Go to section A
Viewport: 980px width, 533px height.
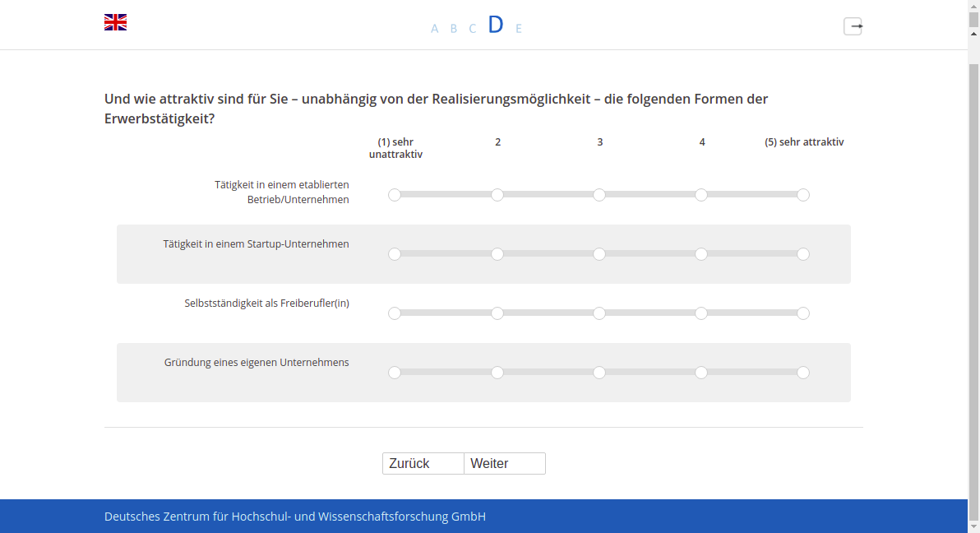tap(434, 29)
